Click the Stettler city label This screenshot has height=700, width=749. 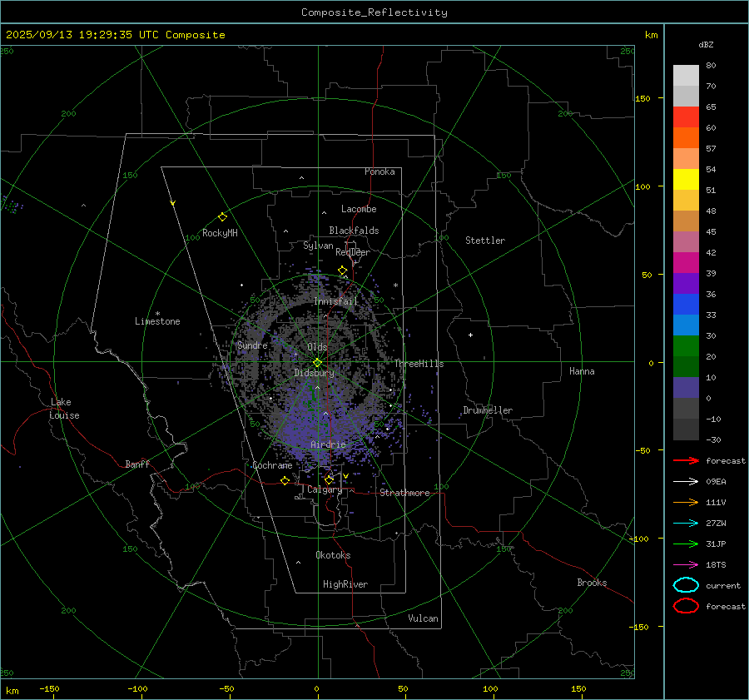pos(485,241)
